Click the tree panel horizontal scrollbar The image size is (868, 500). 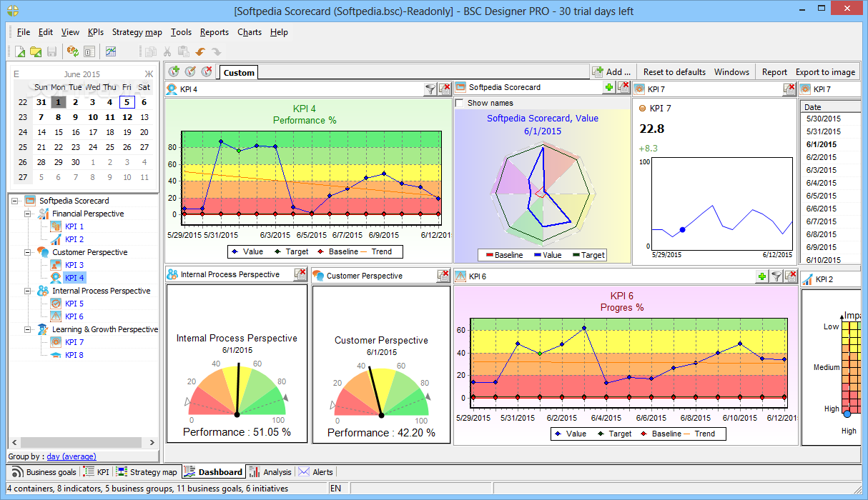(83, 442)
